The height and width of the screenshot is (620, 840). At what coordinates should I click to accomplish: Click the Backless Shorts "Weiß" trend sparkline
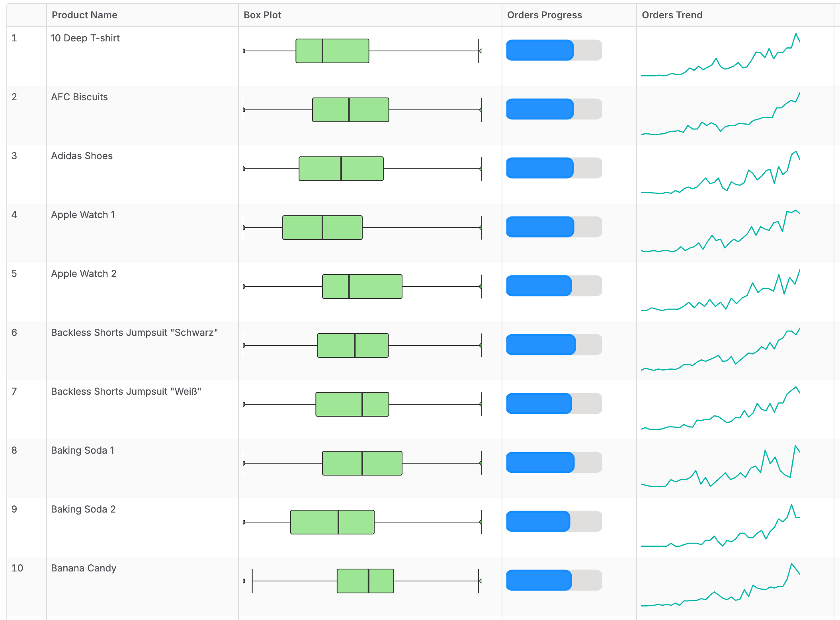[x=721, y=408]
